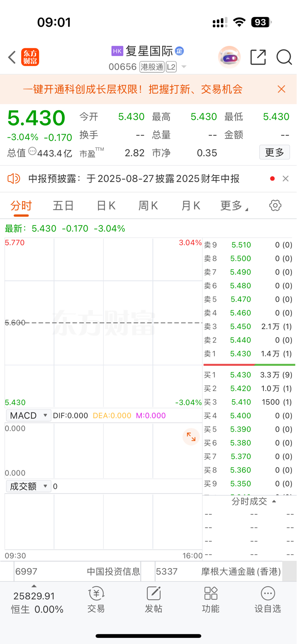Tap the enterprise verified badge icon
The image size is (297, 644).
pos(179,51)
